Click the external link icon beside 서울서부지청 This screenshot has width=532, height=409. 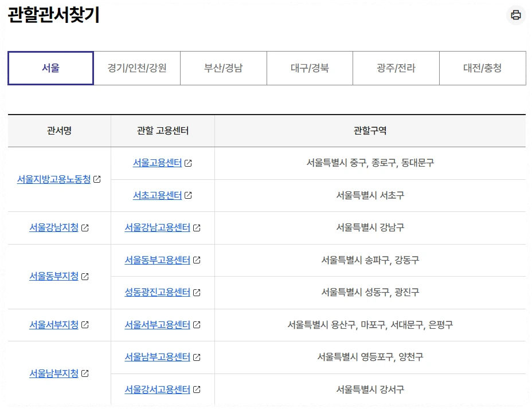[84, 324]
